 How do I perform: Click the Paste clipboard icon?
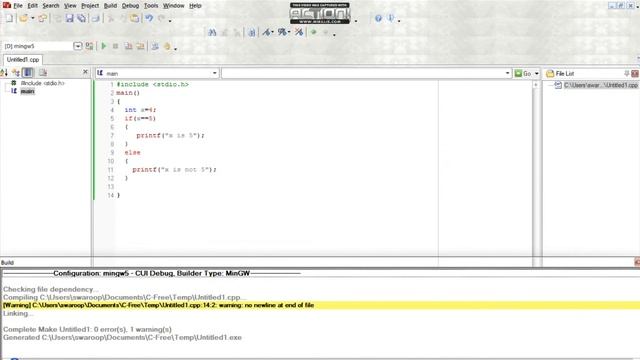tap(135, 18)
